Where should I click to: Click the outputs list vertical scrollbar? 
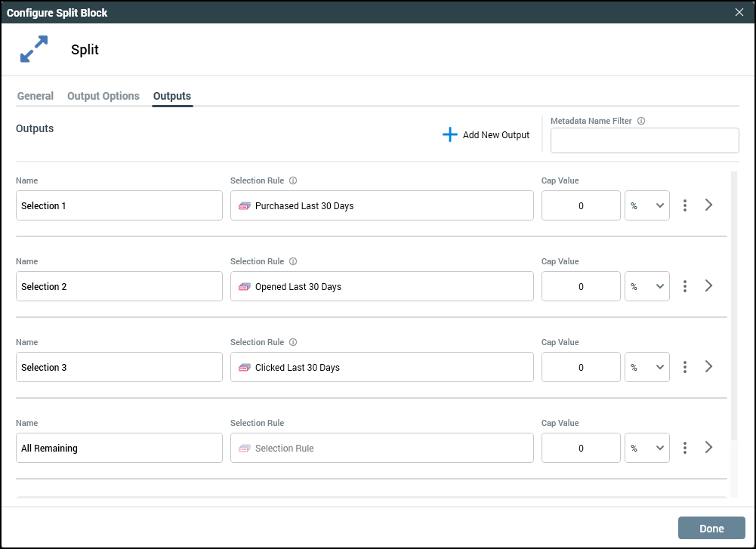point(733,302)
